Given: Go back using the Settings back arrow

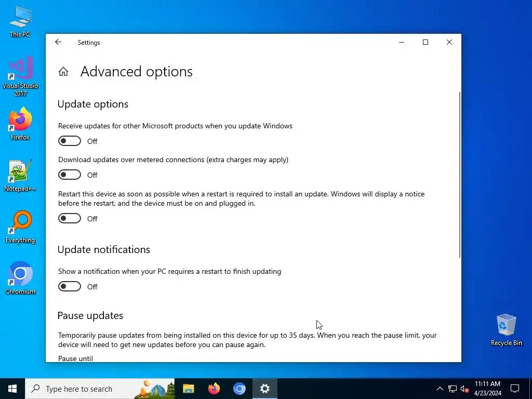Looking at the screenshot, I should pos(58,42).
